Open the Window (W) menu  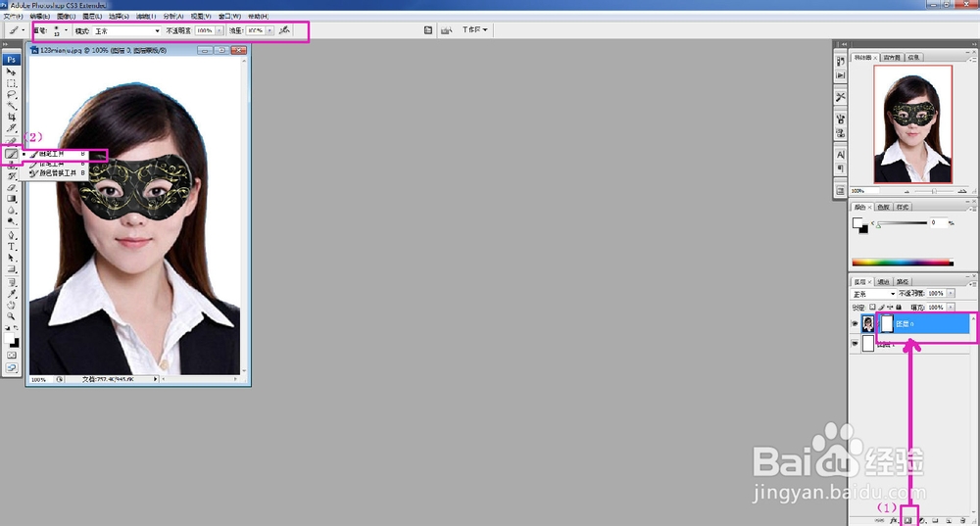pos(229,17)
